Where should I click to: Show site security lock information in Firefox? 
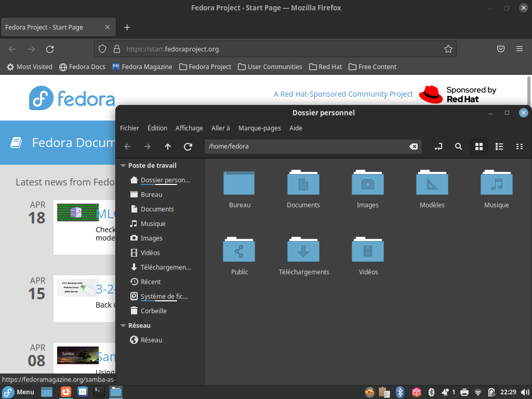117,49
